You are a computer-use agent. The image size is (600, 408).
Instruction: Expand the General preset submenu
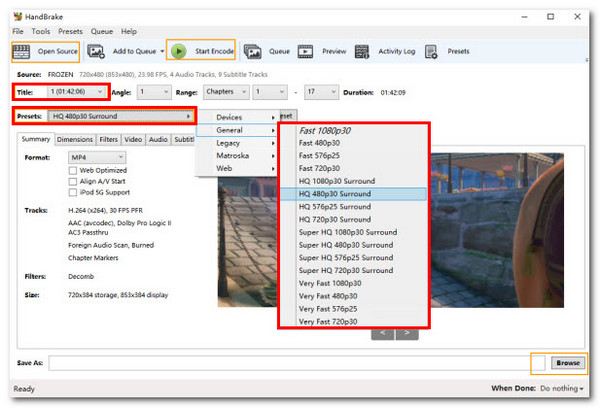(x=237, y=130)
